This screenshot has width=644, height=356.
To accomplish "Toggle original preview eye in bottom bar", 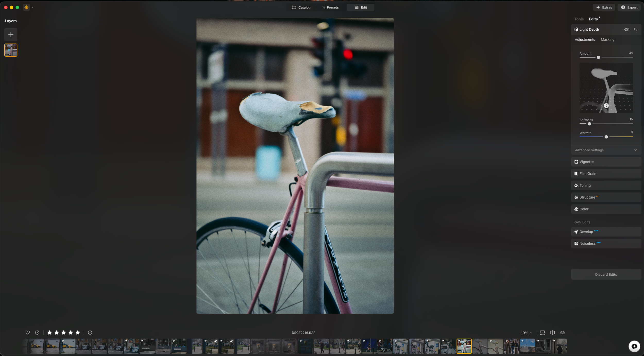I will (x=562, y=333).
